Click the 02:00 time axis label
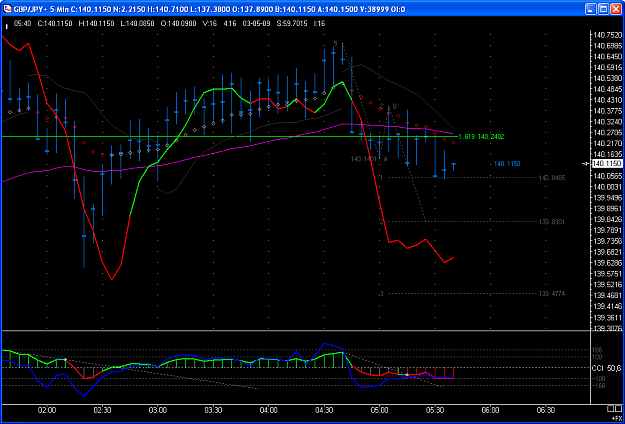Screen dimensions: 625x424 (47, 409)
